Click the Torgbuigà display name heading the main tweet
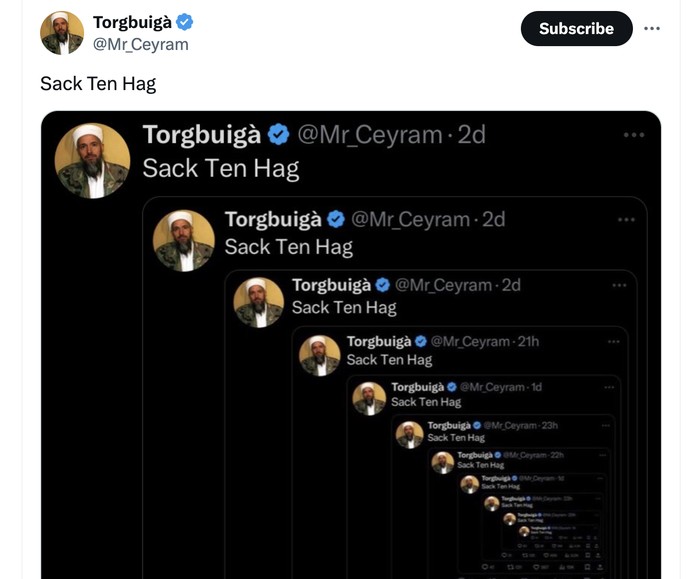This screenshot has height=579, width=700. [132, 22]
